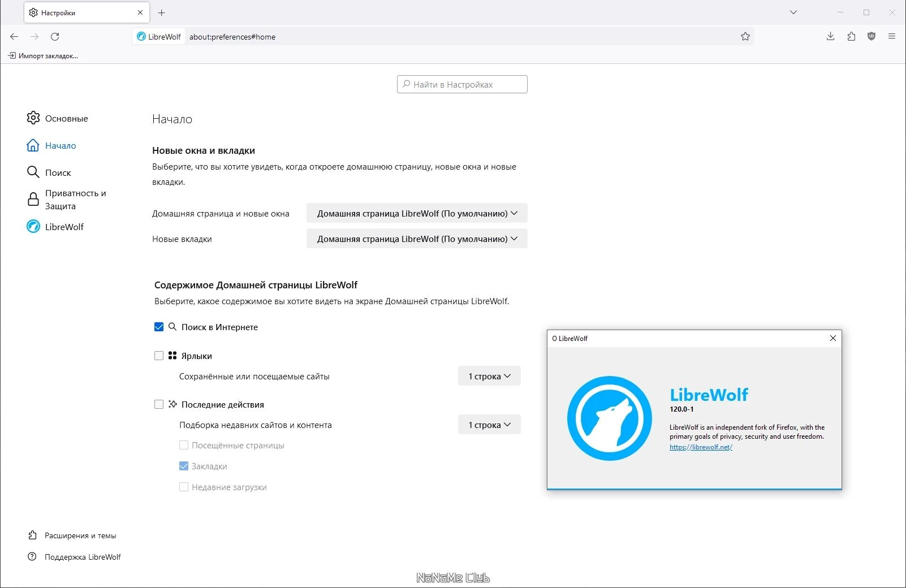Image resolution: width=906 pixels, height=588 pixels.
Task: Click the Поддержка LibreWolf question mark icon
Action: pyautogui.click(x=32, y=556)
